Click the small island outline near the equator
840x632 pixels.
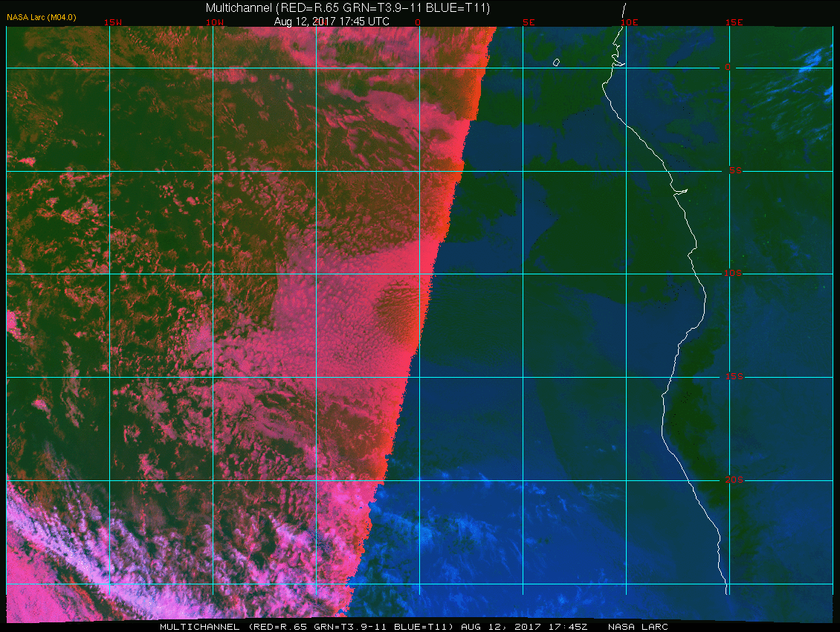(x=556, y=62)
